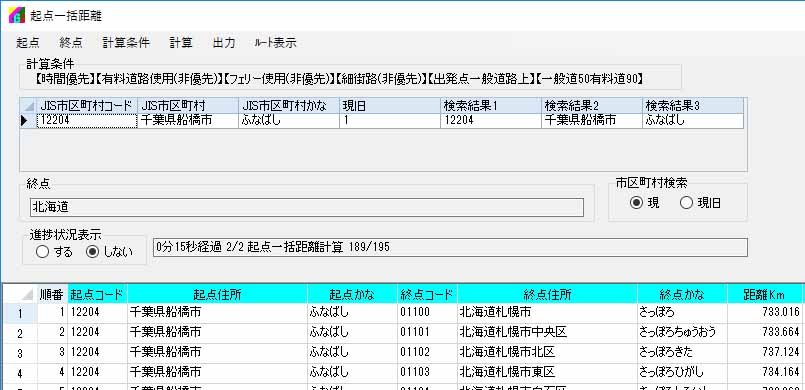Screen dimensions: 805x390
Task: Click the 計算条件 summary text line
Action: [x=339, y=80]
